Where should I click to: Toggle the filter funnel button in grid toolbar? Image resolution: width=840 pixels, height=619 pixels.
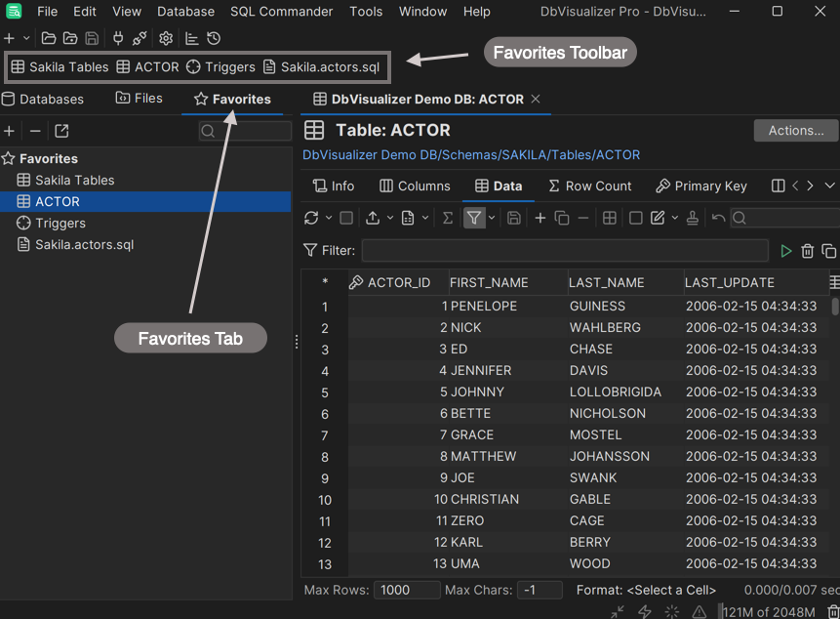tap(473, 218)
